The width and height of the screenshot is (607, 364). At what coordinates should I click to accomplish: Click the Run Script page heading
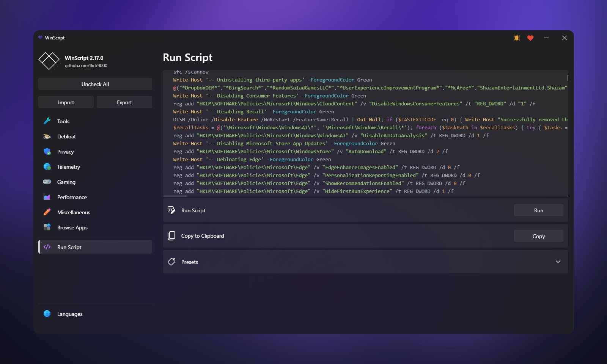pyautogui.click(x=187, y=57)
